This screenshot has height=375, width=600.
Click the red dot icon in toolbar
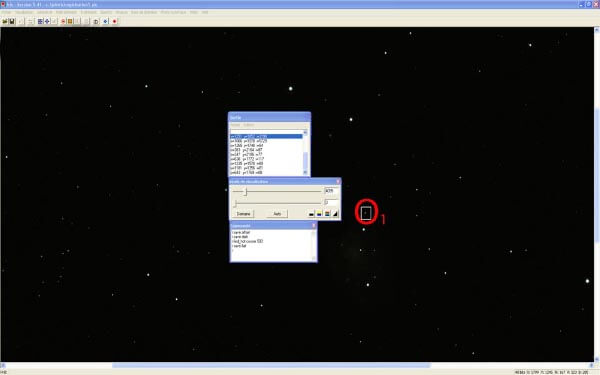[x=114, y=21]
